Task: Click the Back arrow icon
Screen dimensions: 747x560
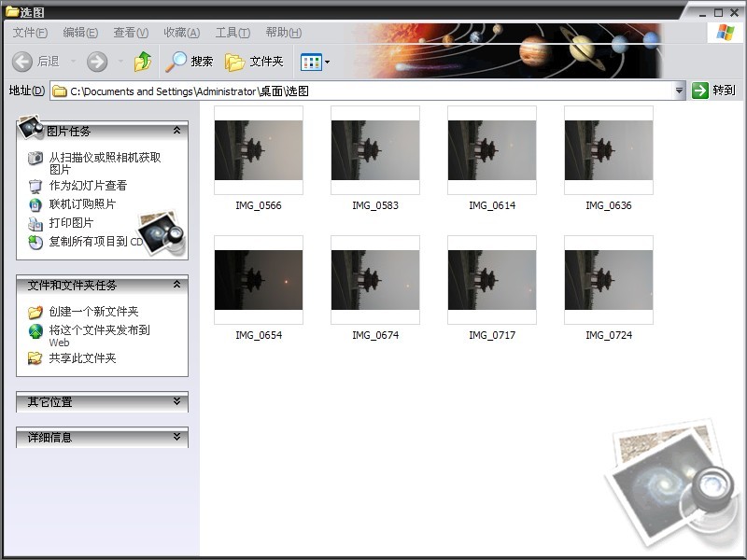Action: click(x=21, y=62)
